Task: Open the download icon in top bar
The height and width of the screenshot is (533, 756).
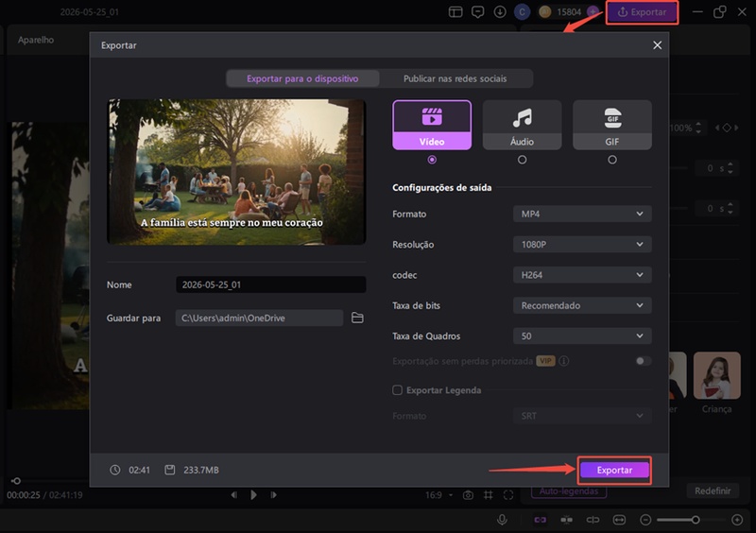Action: coord(500,12)
